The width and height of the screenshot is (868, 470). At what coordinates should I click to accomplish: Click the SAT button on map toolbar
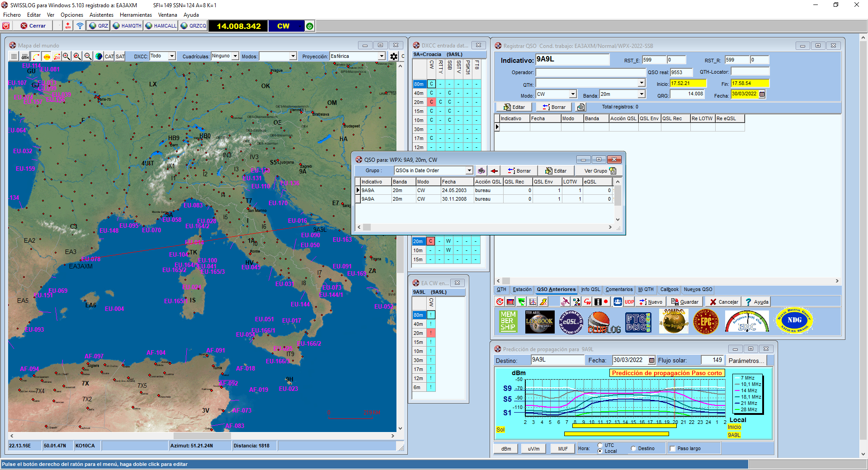click(120, 56)
